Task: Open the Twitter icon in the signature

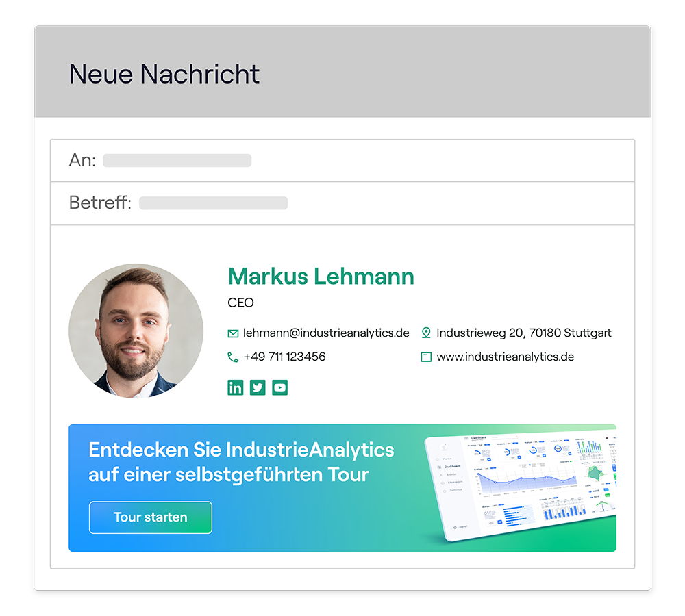Action: pos(258,387)
